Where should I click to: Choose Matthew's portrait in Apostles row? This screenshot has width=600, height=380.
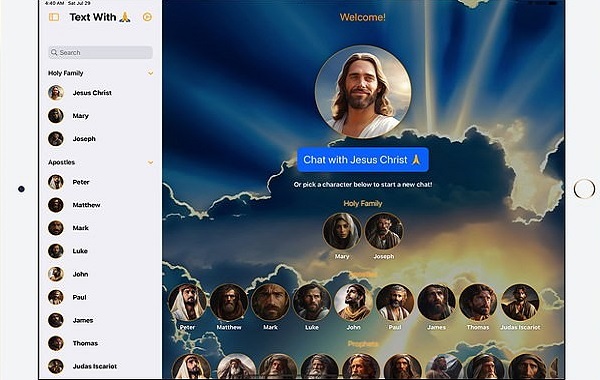(x=229, y=302)
